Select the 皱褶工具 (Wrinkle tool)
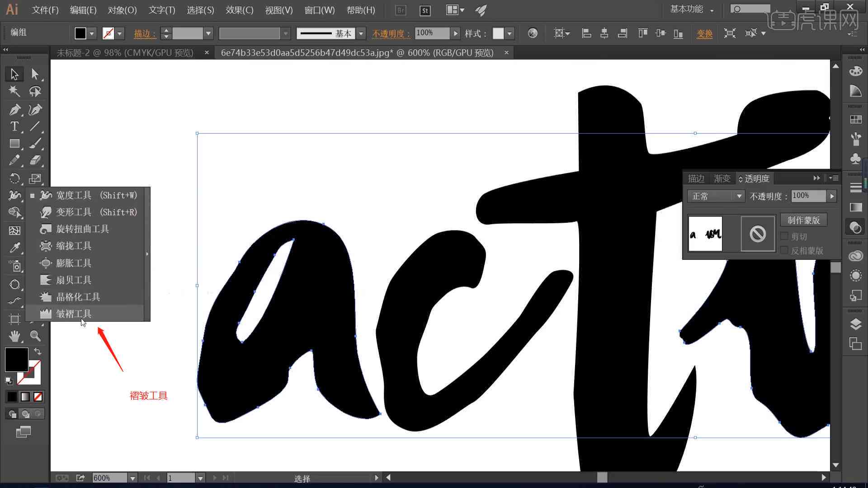868x488 pixels. coord(73,314)
